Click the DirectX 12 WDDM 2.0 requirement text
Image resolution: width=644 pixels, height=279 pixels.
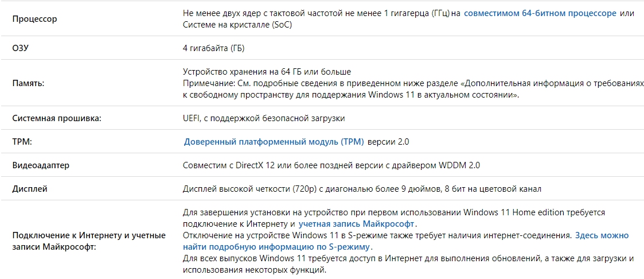[x=331, y=165]
